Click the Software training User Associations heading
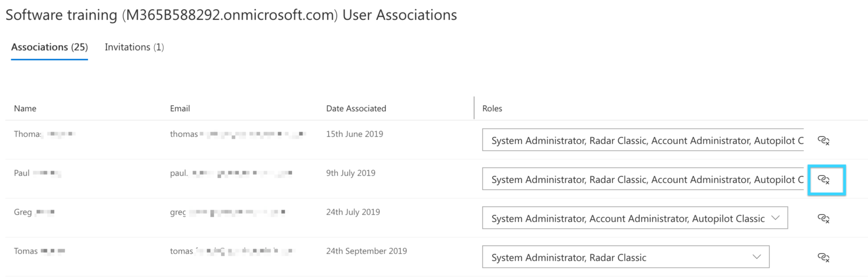Image resolution: width=868 pixels, height=278 pixels. [231, 15]
